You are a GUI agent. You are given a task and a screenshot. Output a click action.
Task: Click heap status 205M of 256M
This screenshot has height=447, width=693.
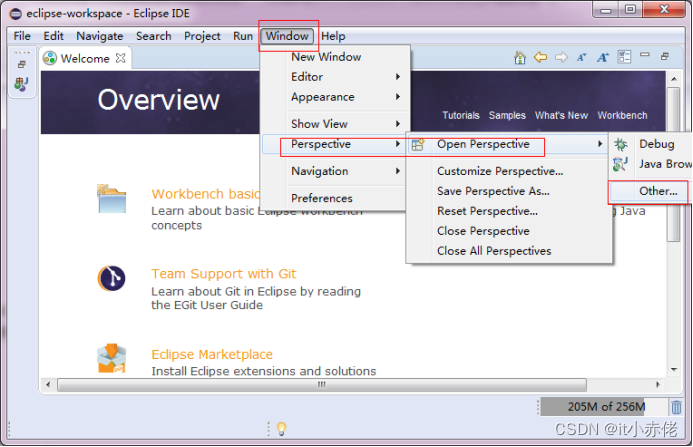604,407
